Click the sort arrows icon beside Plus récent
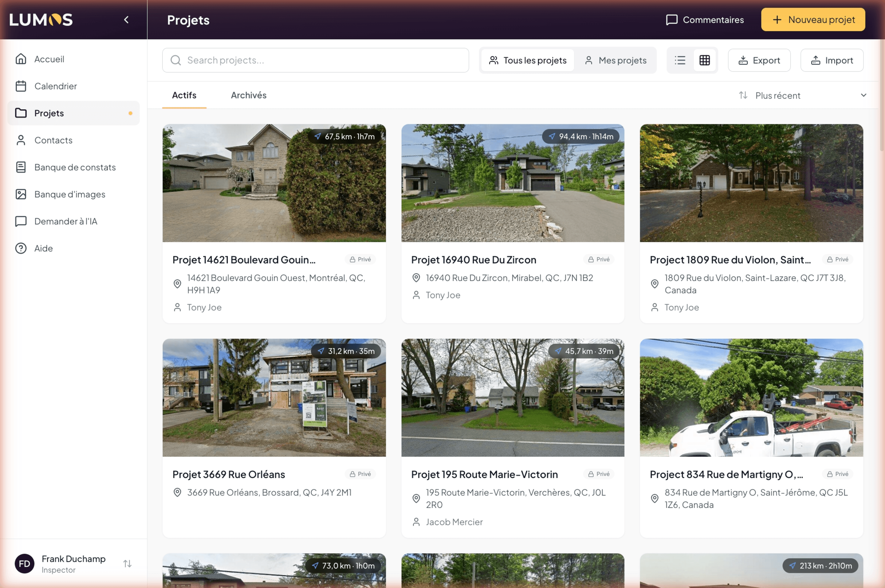 click(x=743, y=95)
